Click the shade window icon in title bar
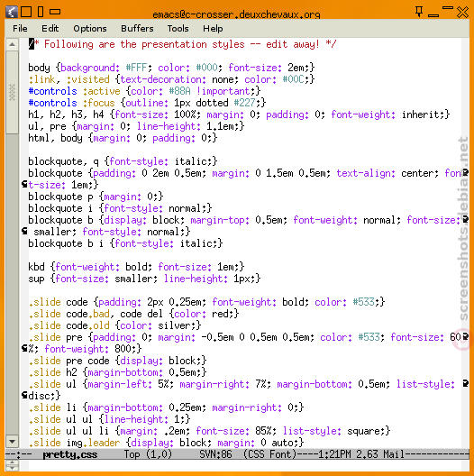474x476 pixels. 448,7
